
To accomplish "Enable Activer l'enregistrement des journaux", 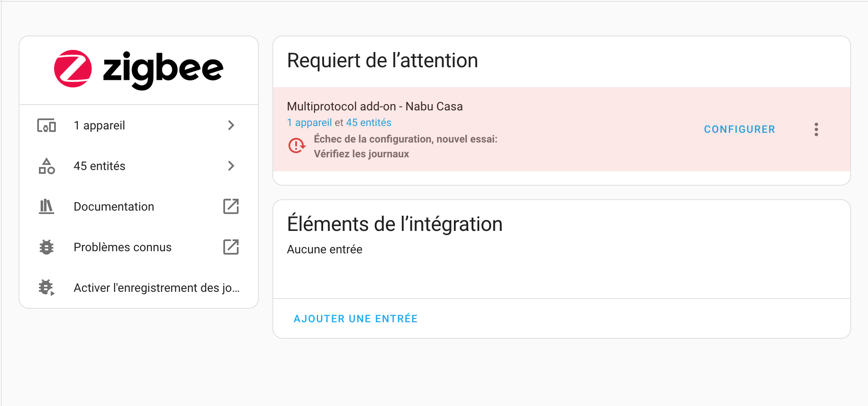I will pos(157,288).
